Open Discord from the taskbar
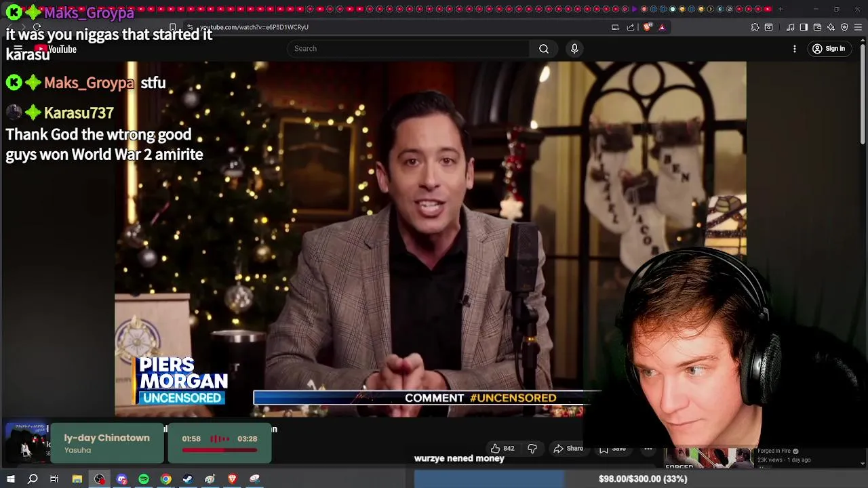The image size is (868, 488). [122, 479]
